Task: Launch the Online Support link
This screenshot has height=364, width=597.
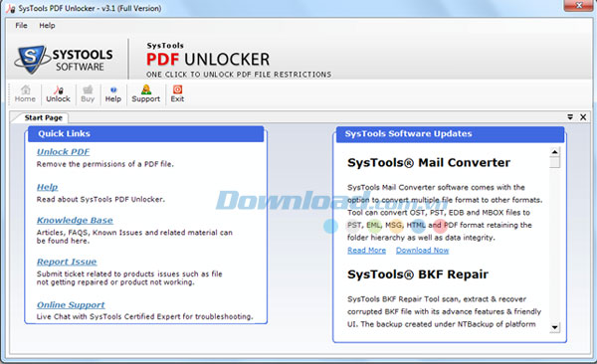Action: (x=71, y=304)
